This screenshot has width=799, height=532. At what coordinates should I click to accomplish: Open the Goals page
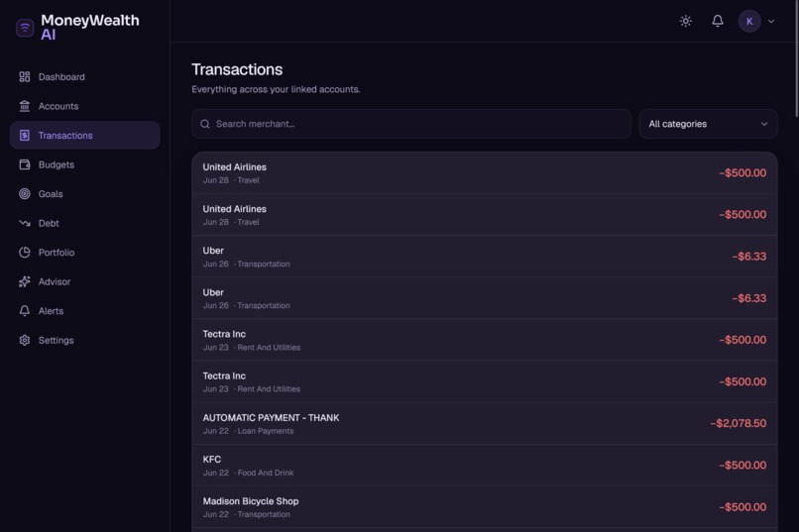(x=84, y=194)
